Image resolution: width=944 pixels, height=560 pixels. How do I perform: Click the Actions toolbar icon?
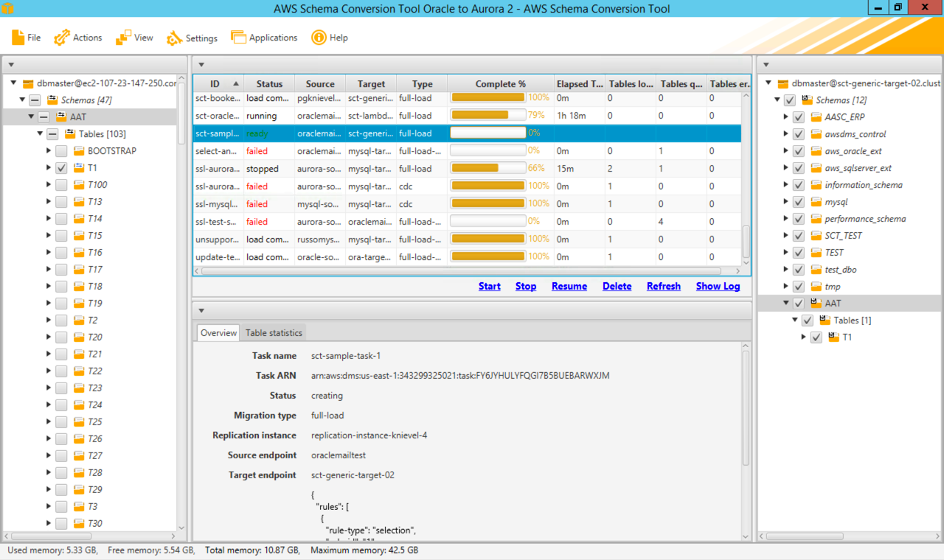click(62, 38)
